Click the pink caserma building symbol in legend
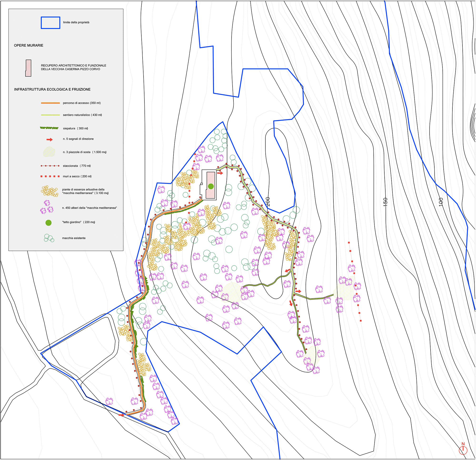This screenshot has width=476, height=460. click(x=28, y=68)
